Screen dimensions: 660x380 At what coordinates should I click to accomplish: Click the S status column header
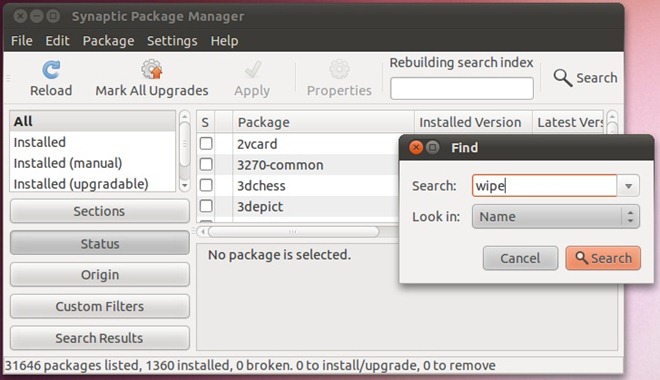[x=205, y=122]
